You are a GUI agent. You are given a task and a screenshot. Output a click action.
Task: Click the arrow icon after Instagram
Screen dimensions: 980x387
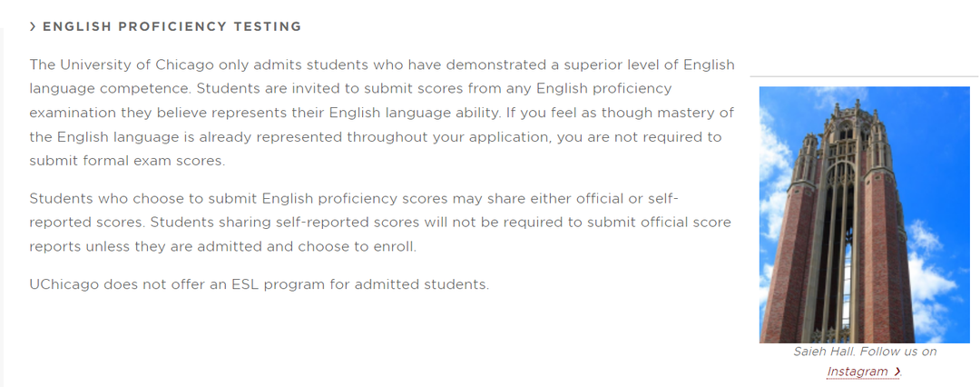point(897,372)
